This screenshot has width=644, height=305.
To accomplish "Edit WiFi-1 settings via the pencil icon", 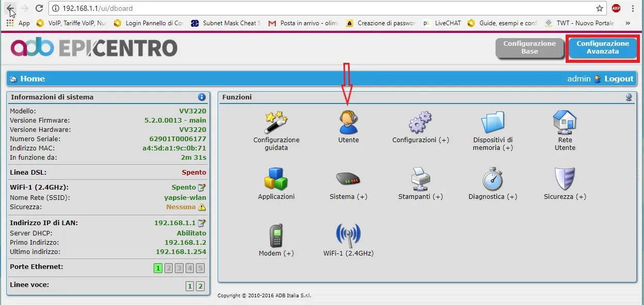I will coord(202,188).
